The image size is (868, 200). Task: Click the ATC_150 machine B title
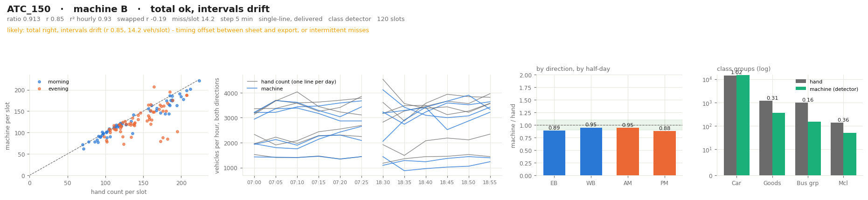(138, 9)
